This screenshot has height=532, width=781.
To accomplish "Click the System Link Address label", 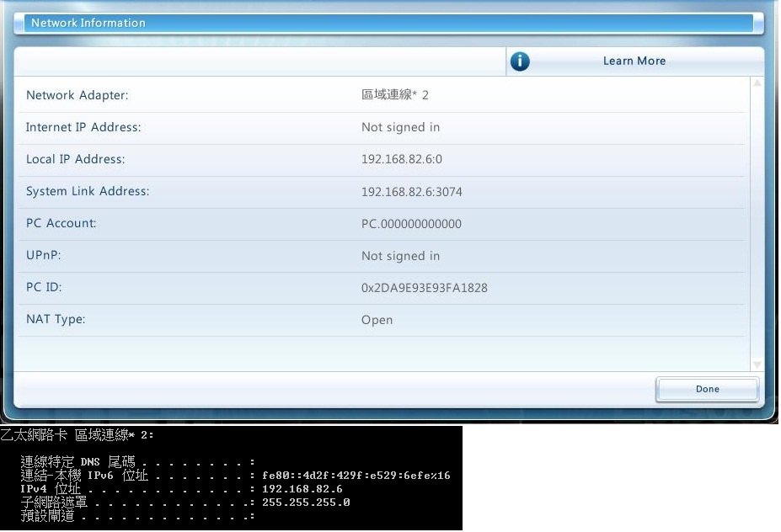I will tap(88, 191).
